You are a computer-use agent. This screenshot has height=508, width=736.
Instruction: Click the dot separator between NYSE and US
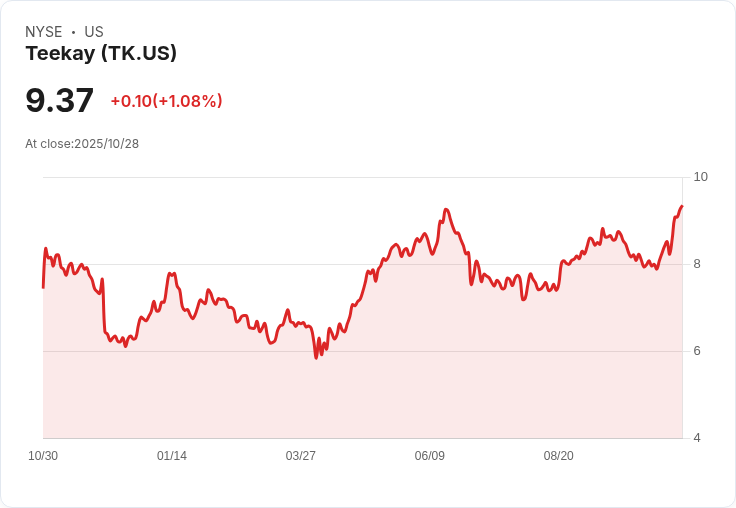(x=73, y=32)
